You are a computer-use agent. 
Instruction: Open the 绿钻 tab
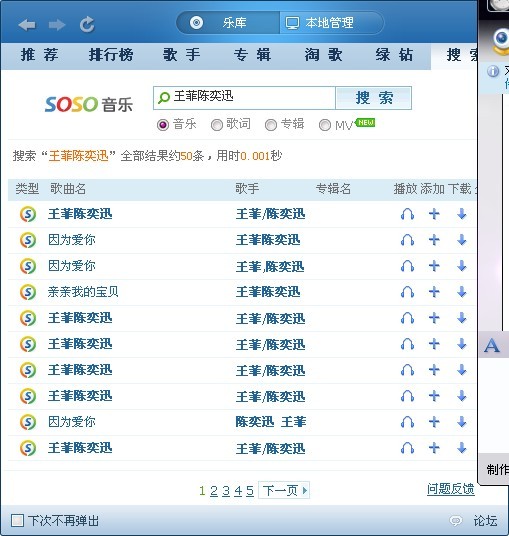pyautogui.click(x=394, y=55)
